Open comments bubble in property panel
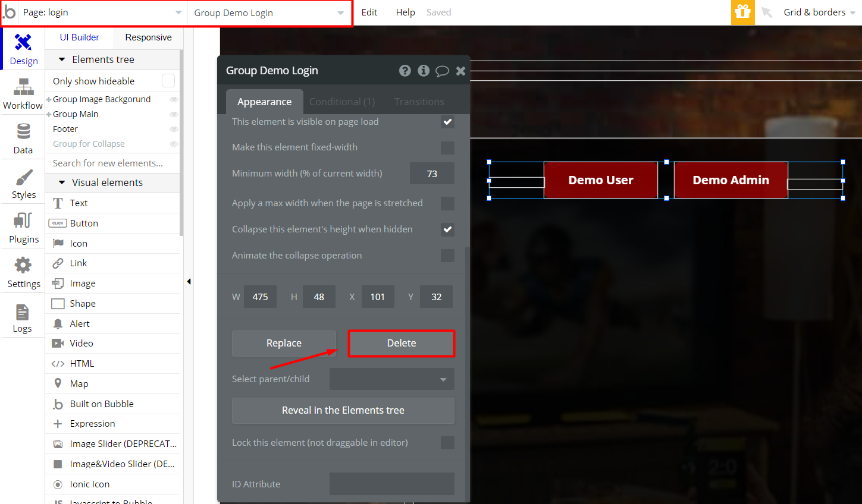This screenshot has height=504, width=862. 442,71
